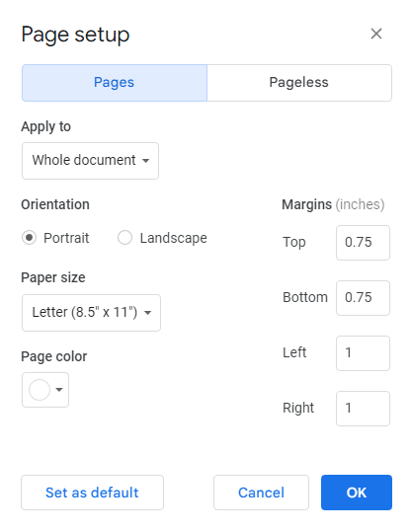Click the Apply to dropdown arrow

coord(145,161)
